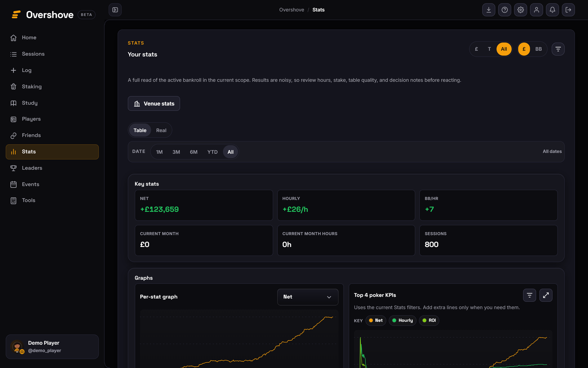Switch to the Table tab
Image resolution: width=588 pixels, height=368 pixels.
pos(140,130)
